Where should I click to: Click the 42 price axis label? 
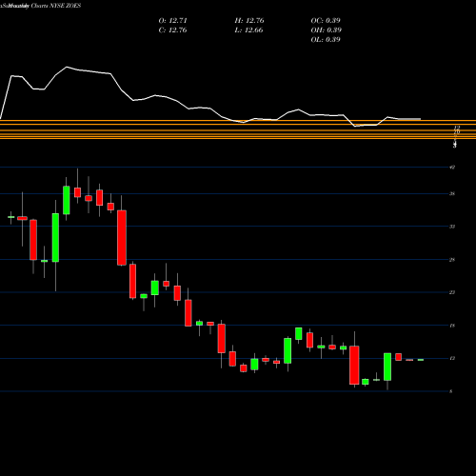pyautogui.click(x=452, y=167)
